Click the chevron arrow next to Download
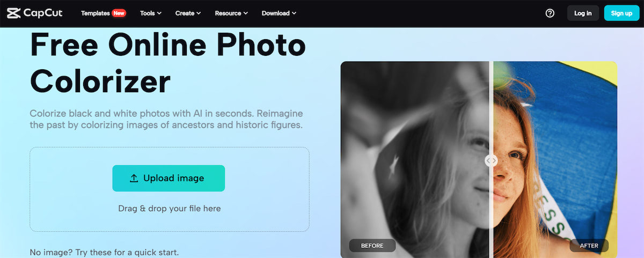The width and height of the screenshot is (644, 258). (294, 13)
